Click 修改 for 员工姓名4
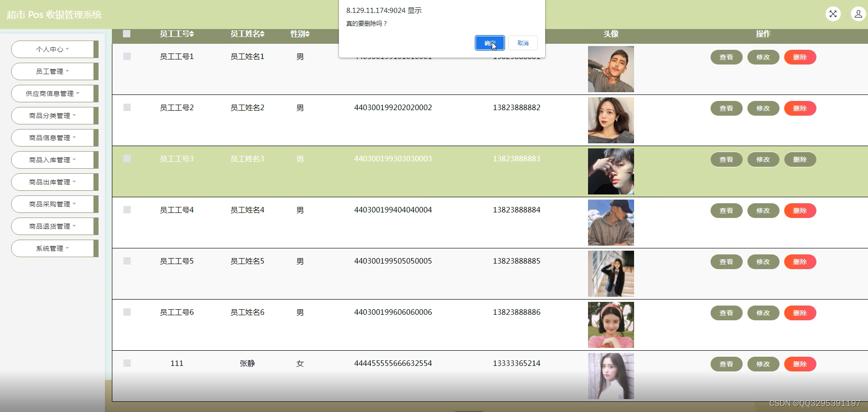This screenshot has height=412, width=868. (x=763, y=211)
